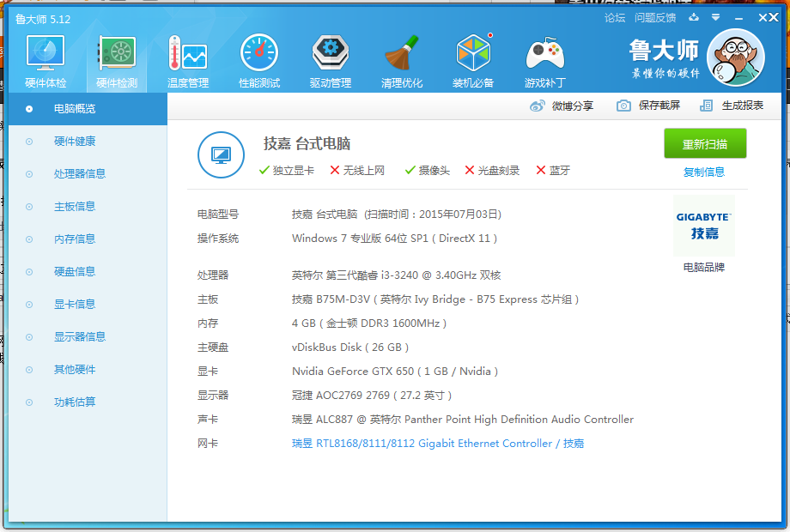Screen dimensions: 790x532
Task: Generate a hardware report with 生成报表
Action: (x=732, y=106)
